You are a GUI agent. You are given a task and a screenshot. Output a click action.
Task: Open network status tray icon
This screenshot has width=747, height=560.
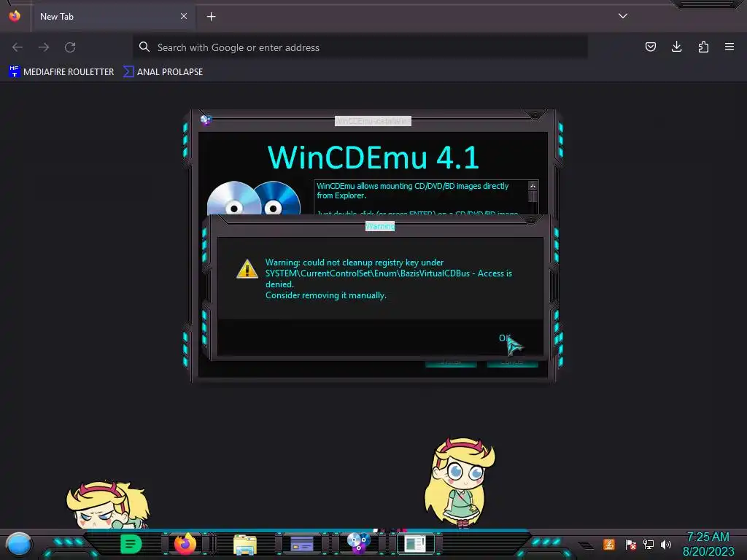coord(649,544)
